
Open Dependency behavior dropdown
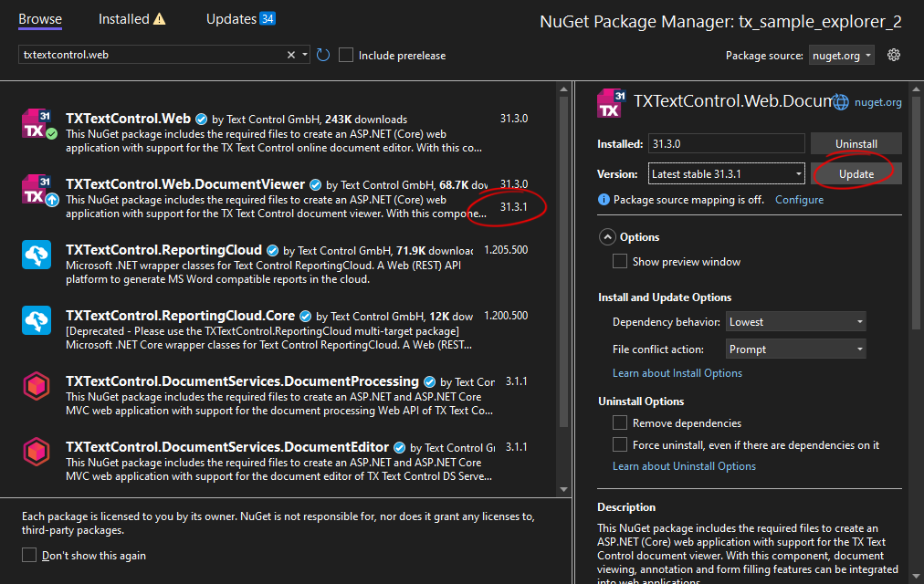795,322
